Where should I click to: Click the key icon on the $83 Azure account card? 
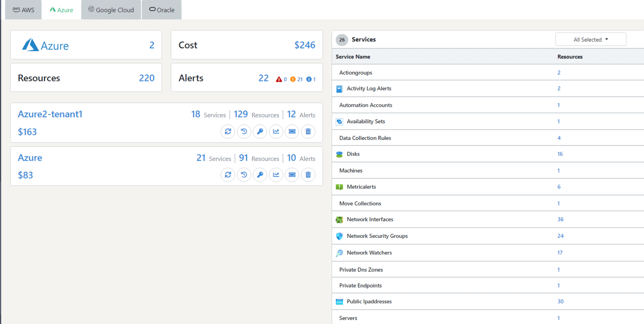[x=260, y=175]
